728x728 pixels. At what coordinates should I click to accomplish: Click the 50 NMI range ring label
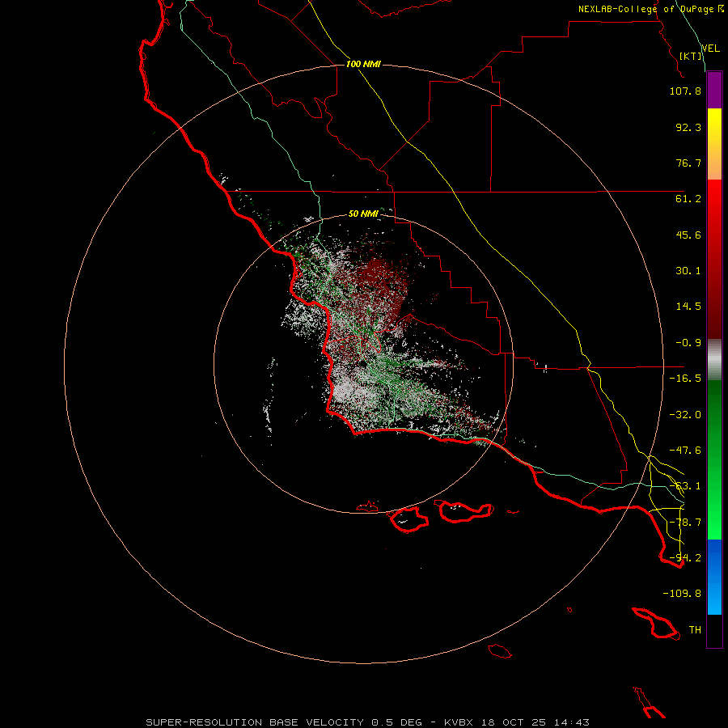363,214
